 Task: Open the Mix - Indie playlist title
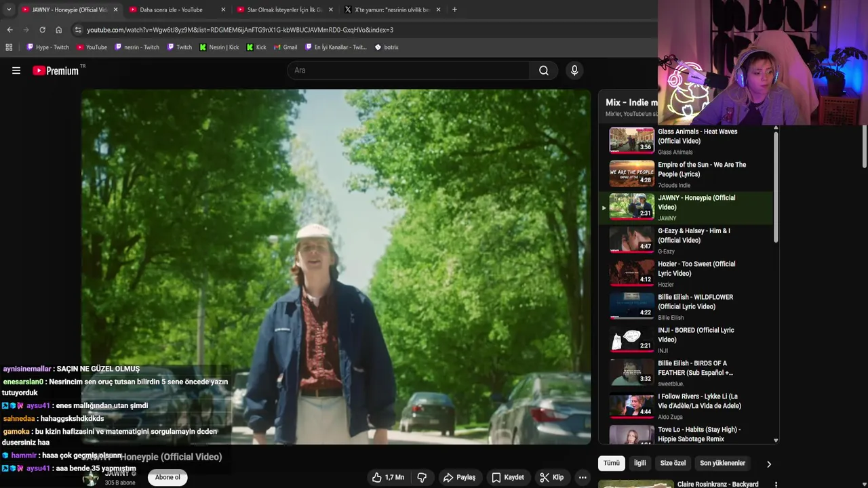click(x=631, y=102)
